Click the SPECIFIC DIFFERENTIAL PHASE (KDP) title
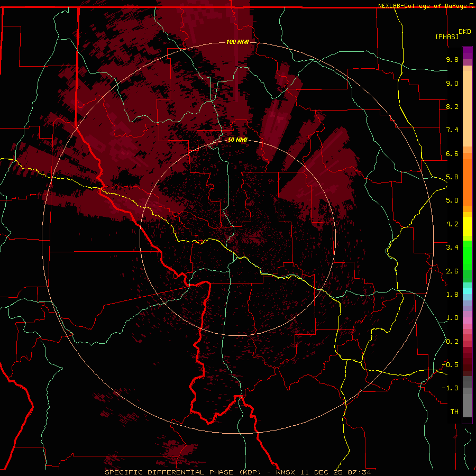Viewport: 476px width, 476px height. [183, 472]
